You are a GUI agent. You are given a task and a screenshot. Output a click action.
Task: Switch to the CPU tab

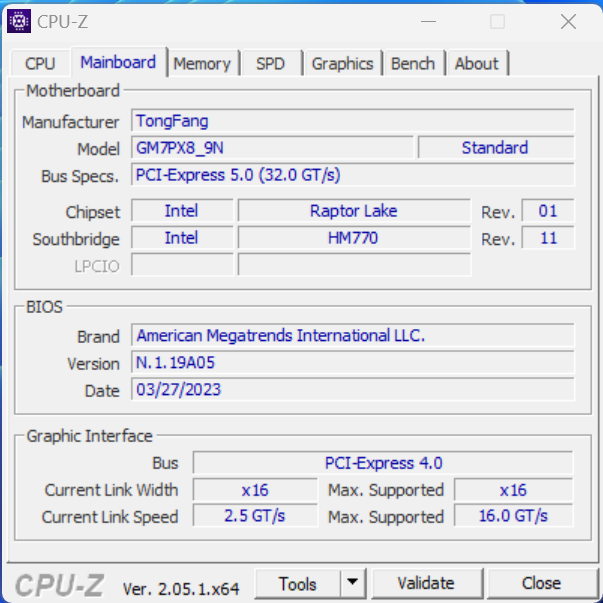pos(40,63)
